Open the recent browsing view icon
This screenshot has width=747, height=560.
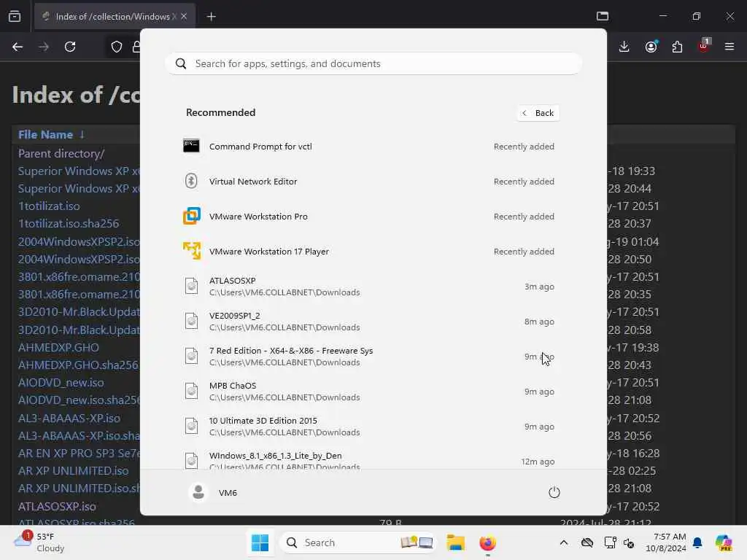tap(15, 17)
